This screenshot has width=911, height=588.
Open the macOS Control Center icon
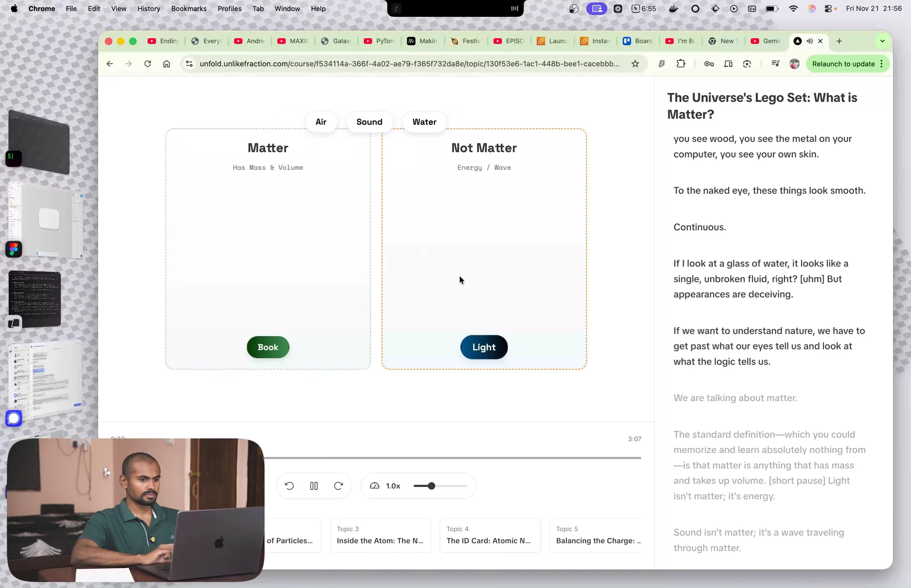[x=828, y=8]
